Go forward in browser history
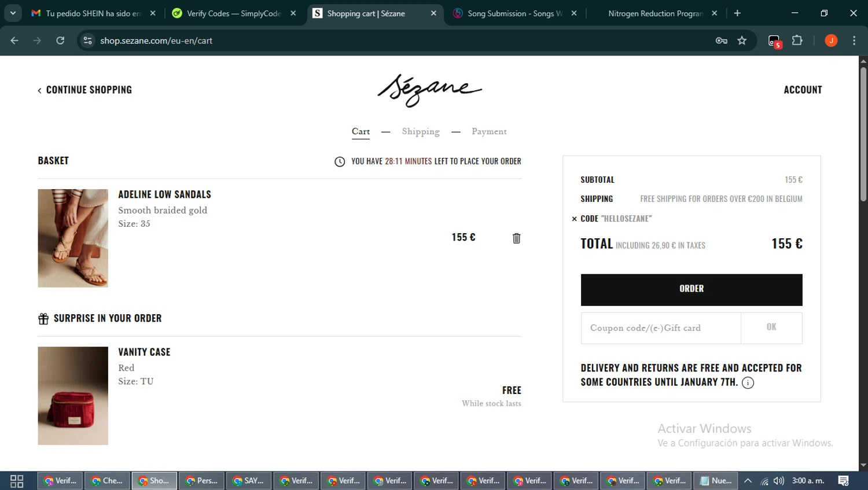The height and width of the screenshot is (490, 868). point(37,40)
